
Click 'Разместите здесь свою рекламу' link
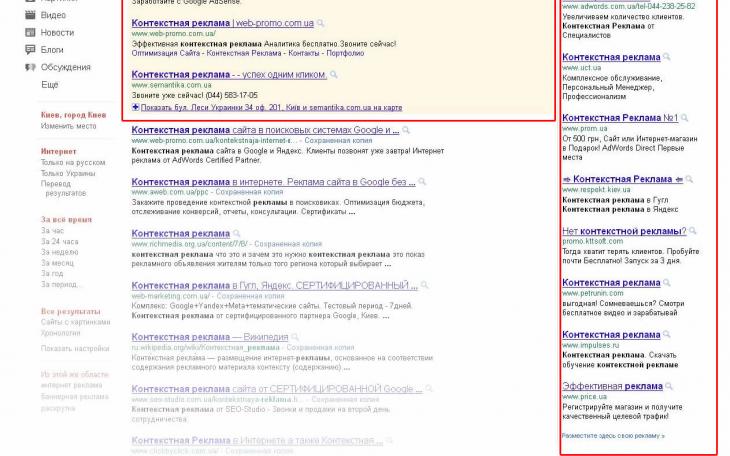612,436
